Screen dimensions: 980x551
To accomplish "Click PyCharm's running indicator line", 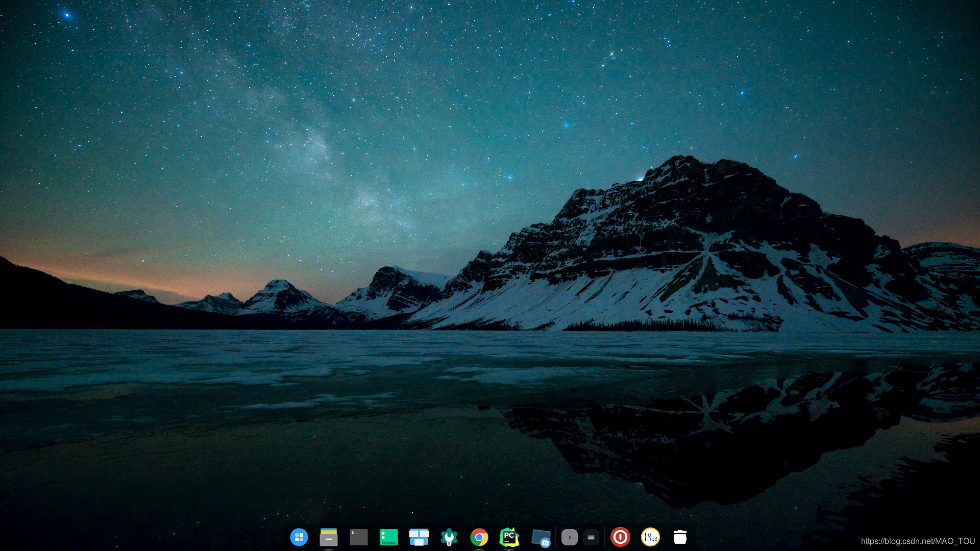I will (x=509, y=549).
